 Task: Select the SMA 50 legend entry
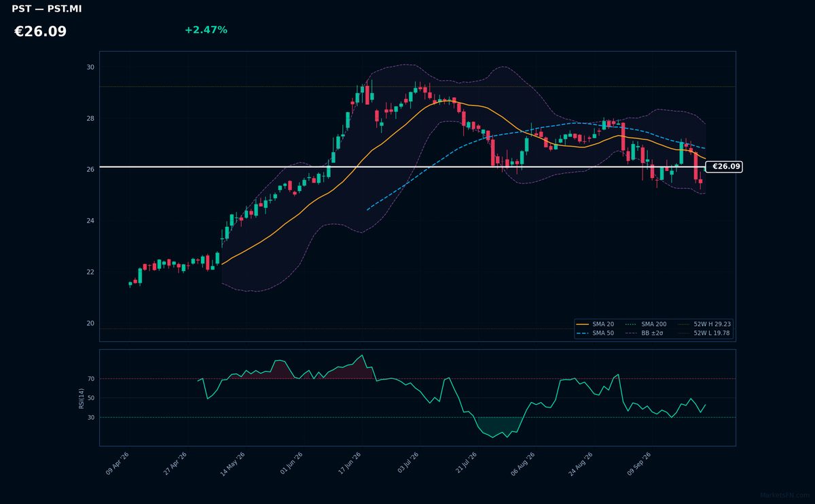tap(595, 334)
